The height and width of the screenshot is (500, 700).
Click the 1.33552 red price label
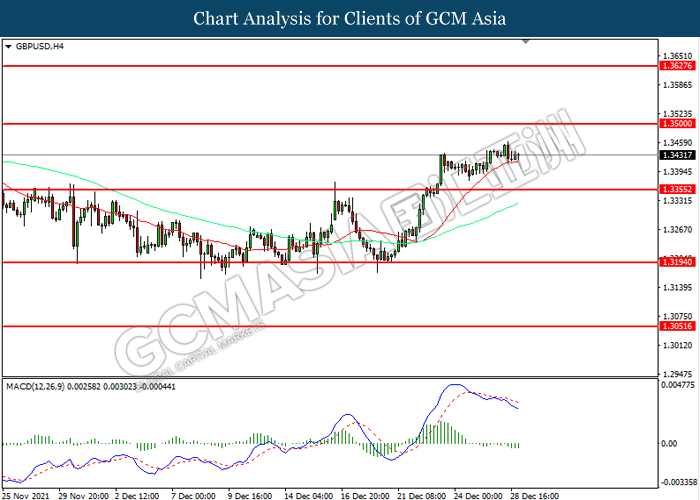click(677, 189)
